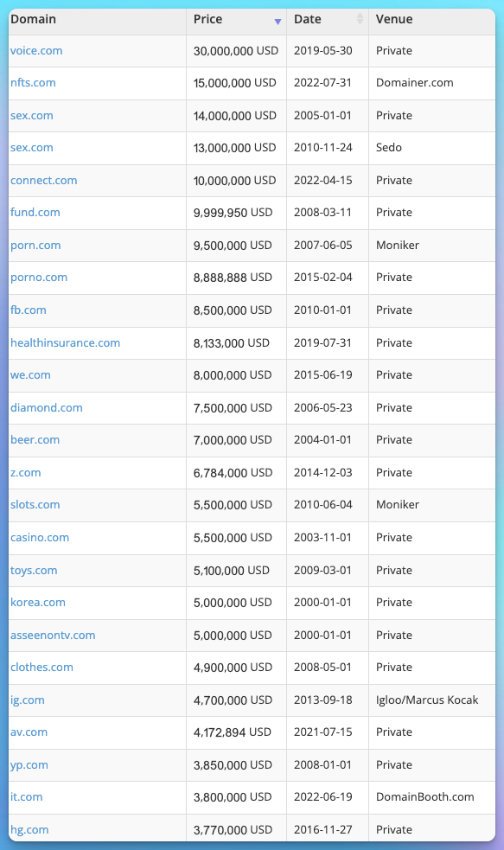Open the fund.com link
This screenshot has width=504, height=850.
click(x=35, y=212)
